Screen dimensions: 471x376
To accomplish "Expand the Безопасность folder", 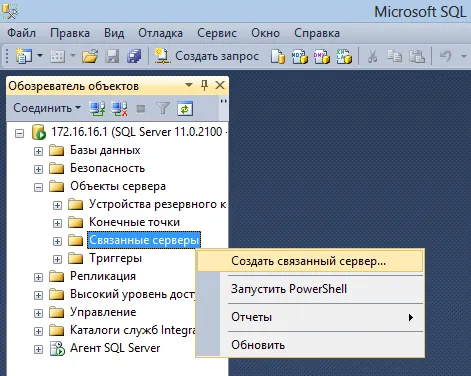I will tap(38, 169).
